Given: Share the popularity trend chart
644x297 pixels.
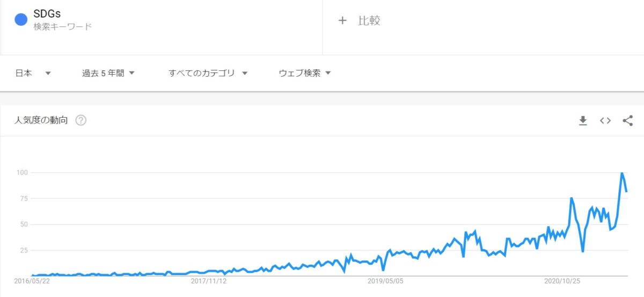Looking at the screenshot, I should (628, 121).
